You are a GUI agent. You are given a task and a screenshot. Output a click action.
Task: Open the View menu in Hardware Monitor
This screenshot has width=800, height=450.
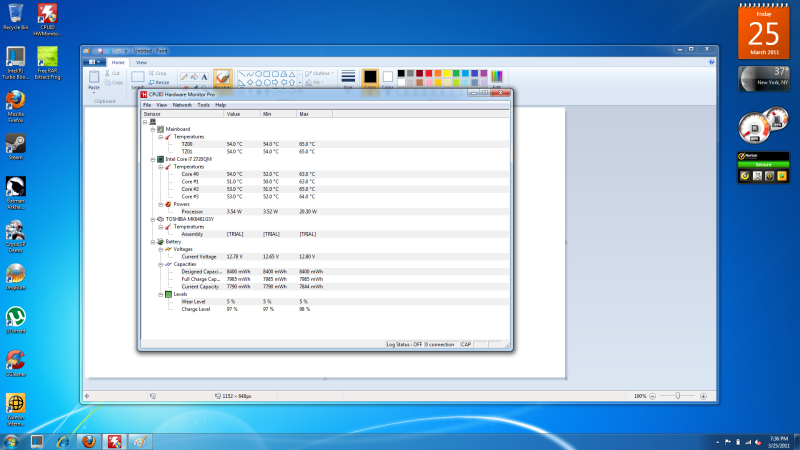pos(162,105)
